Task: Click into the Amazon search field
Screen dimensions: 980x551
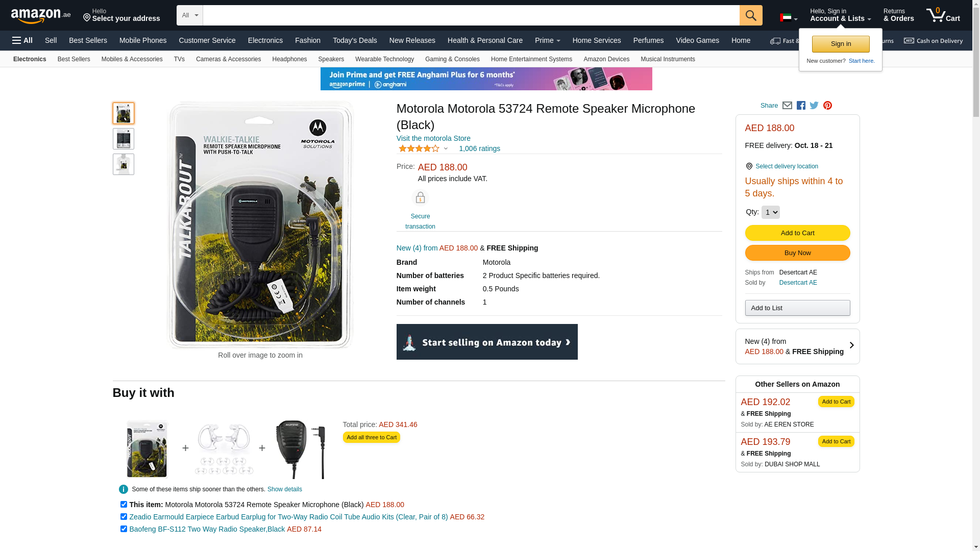Action: tap(471, 15)
